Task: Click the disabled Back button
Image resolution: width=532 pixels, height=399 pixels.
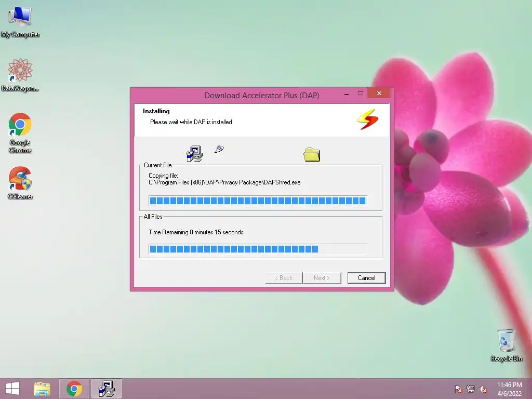Action: click(284, 278)
